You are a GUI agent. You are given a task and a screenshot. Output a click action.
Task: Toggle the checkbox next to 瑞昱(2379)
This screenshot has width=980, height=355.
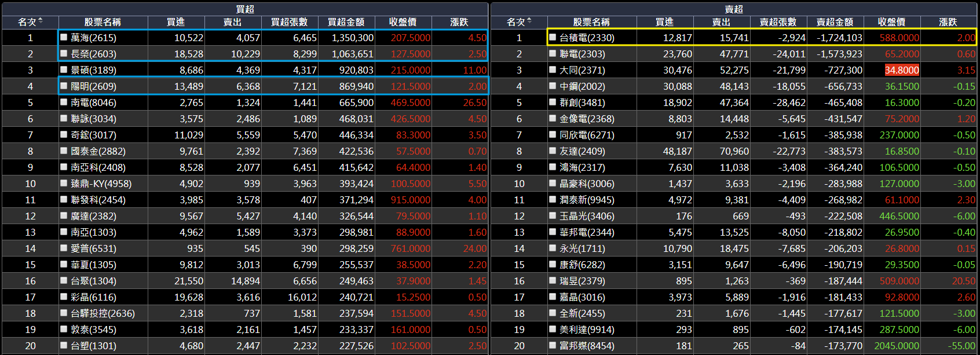[553, 280]
